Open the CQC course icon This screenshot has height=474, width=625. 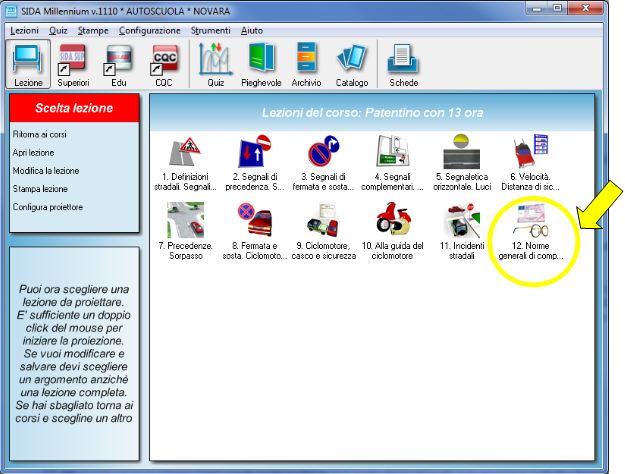164,65
